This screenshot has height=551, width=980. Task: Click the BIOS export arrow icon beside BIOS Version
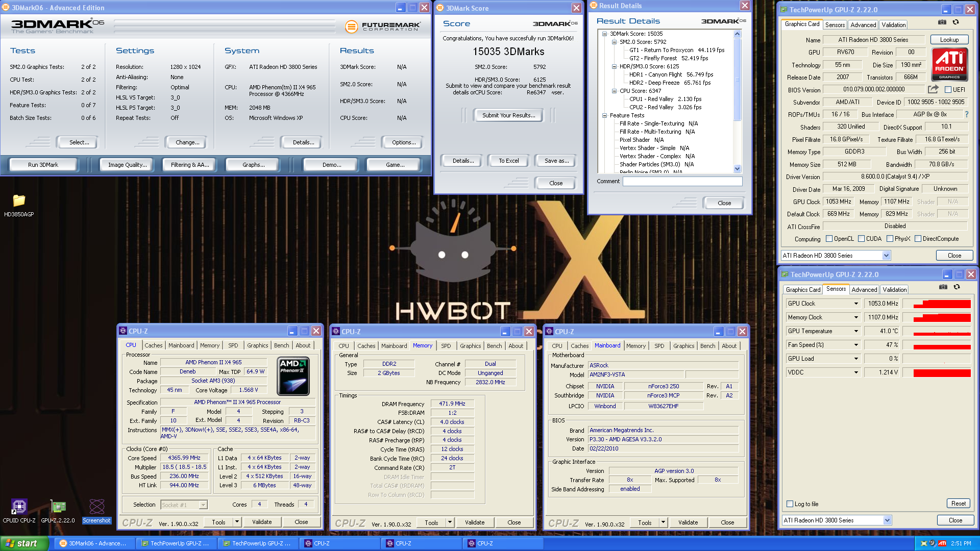pos(933,89)
